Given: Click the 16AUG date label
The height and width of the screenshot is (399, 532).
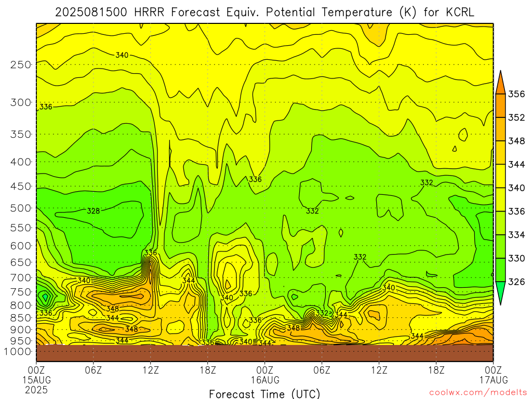Looking at the screenshot, I should pos(265,379).
